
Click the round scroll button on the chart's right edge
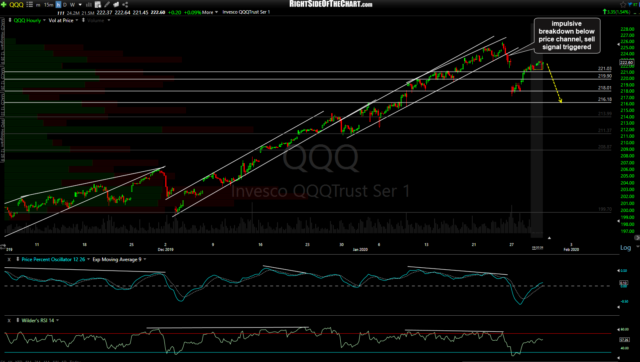pyautogui.click(x=637, y=238)
